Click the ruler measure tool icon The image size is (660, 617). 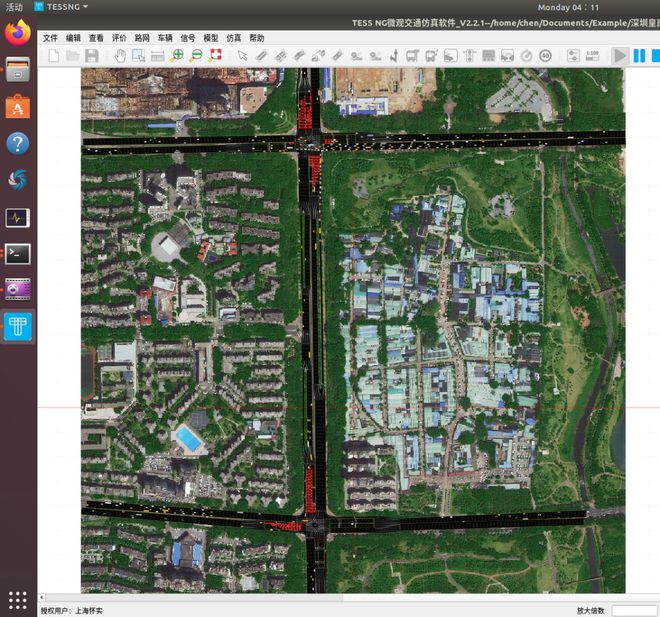point(157,56)
